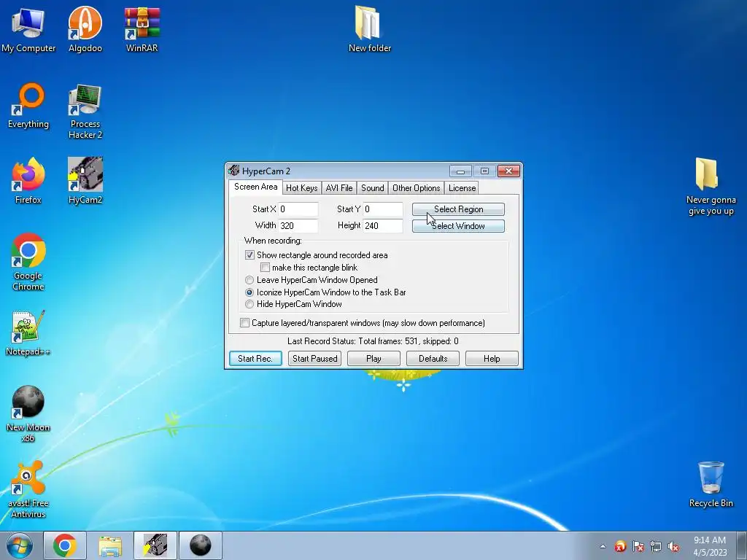The width and height of the screenshot is (747, 560).
Task: Minimize the HyperCam 2 window
Action: pos(460,171)
